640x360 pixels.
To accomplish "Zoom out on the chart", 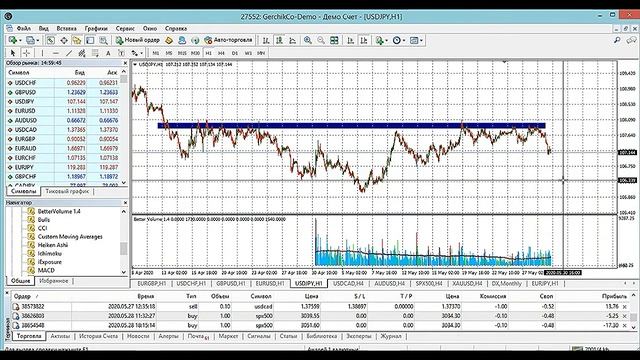I will [321, 40].
